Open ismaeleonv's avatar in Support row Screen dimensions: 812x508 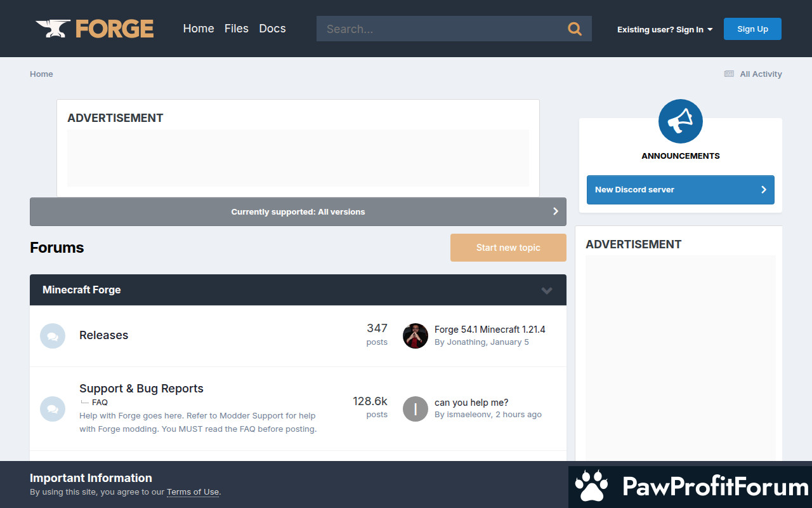416,409
